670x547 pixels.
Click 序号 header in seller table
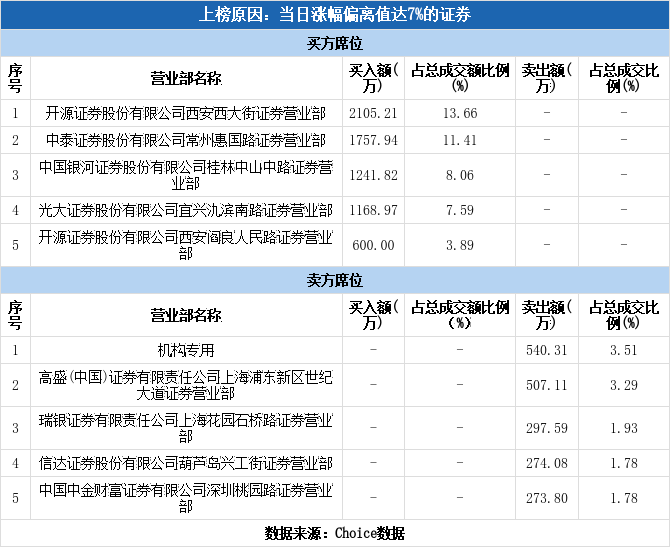(x=15, y=315)
